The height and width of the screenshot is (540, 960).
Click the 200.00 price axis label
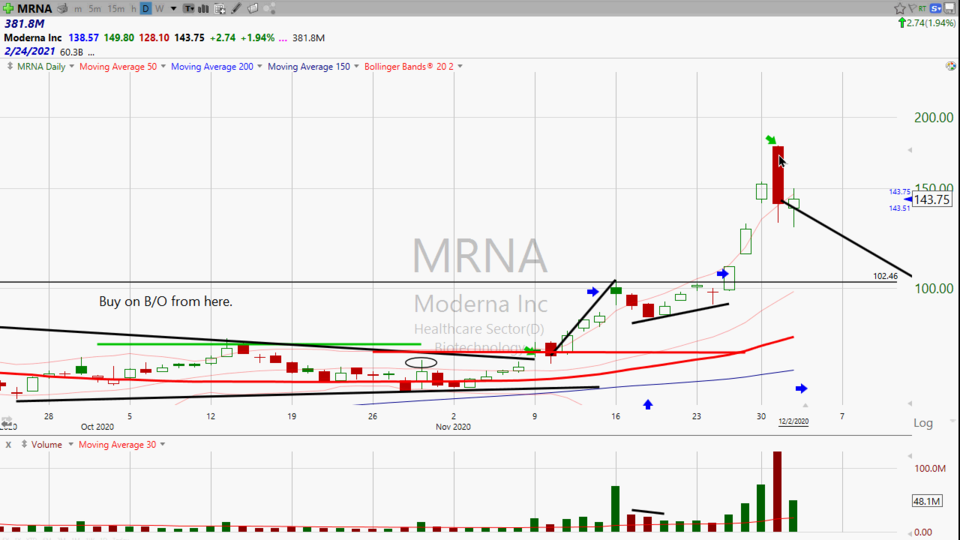(x=934, y=118)
